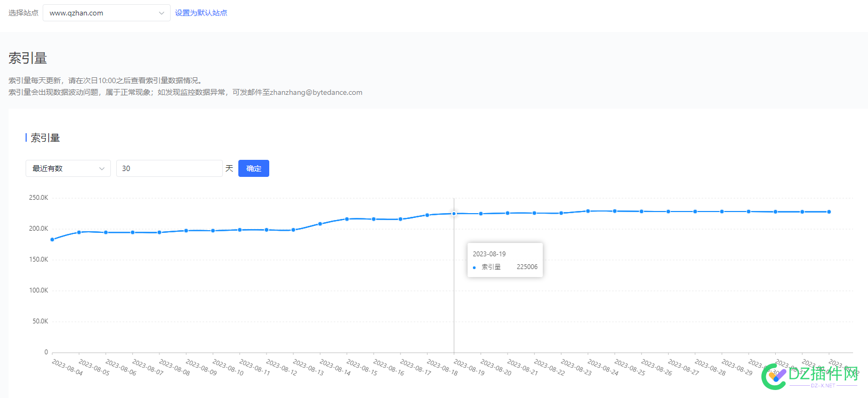
Task: Click the 250.0K y-axis label
Action: [x=38, y=198]
